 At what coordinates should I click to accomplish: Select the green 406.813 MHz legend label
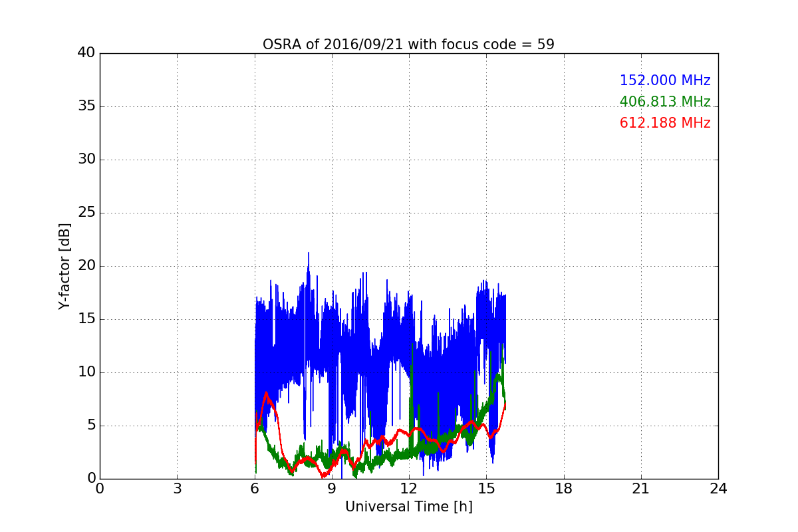(x=665, y=102)
